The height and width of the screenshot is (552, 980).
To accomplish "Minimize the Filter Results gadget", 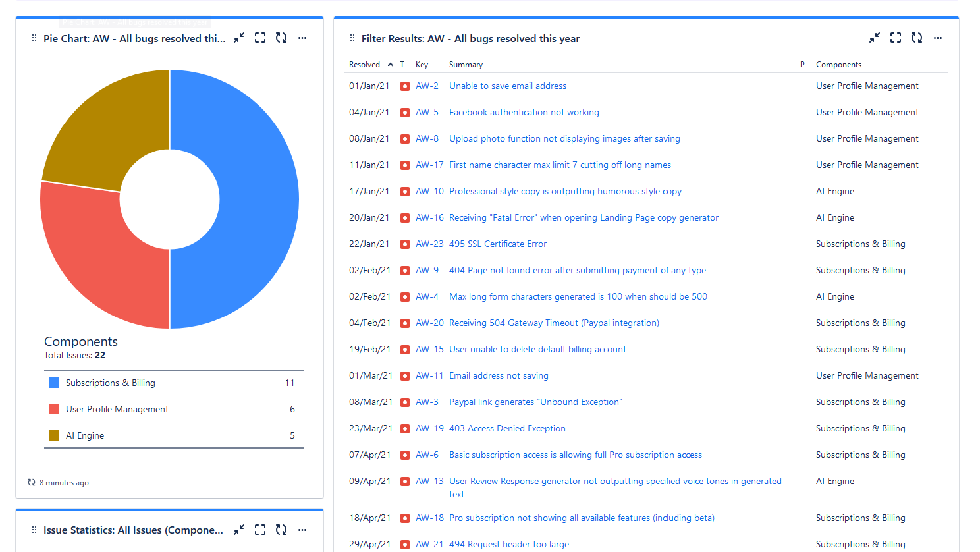I will point(875,38).
